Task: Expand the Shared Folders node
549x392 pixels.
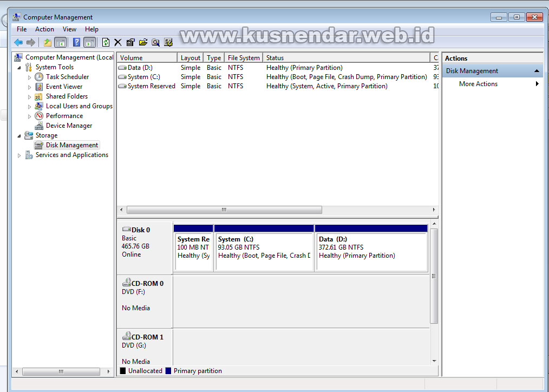Action: 29,96
